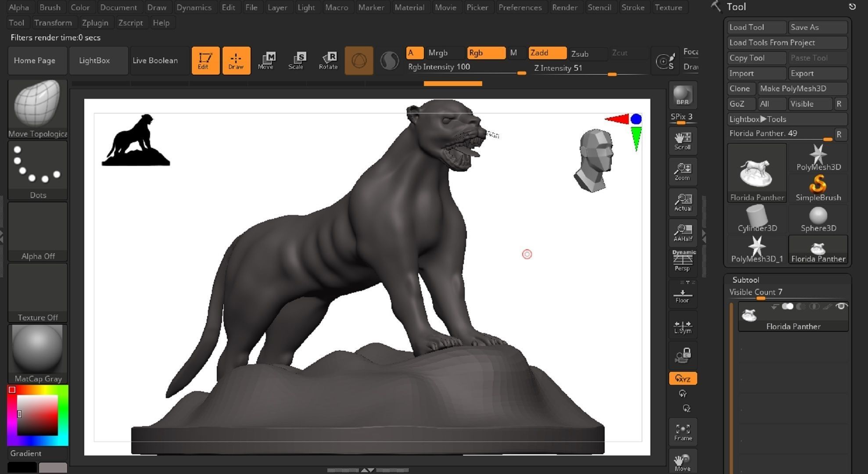Open the Alpha menu
The image size is (868, 474).
tap(19, 7)
